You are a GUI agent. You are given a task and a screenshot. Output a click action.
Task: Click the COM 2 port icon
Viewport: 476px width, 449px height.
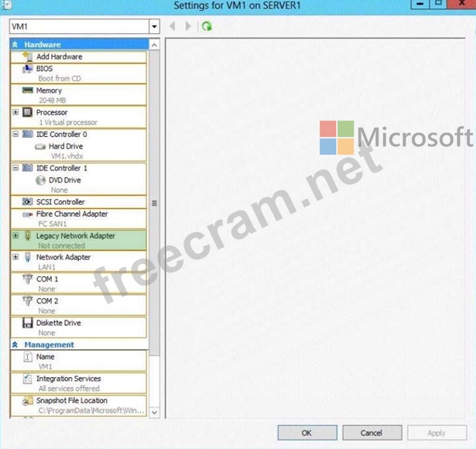click(x=28, y=300)
